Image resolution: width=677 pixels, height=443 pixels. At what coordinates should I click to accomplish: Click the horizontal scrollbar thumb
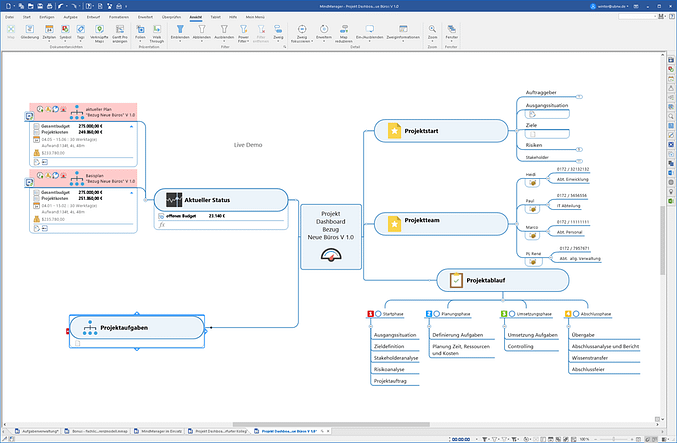tap(331, 424)
